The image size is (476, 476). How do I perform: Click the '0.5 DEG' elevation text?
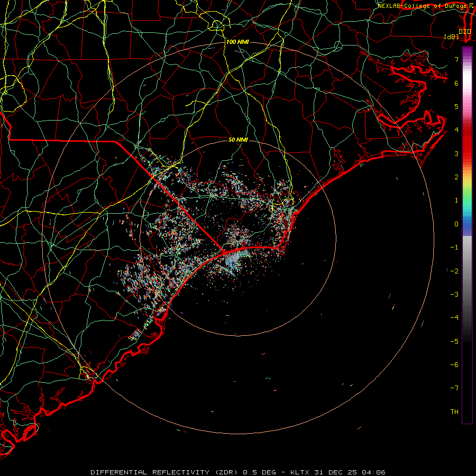pyautogui.click(x=260, y=472)
